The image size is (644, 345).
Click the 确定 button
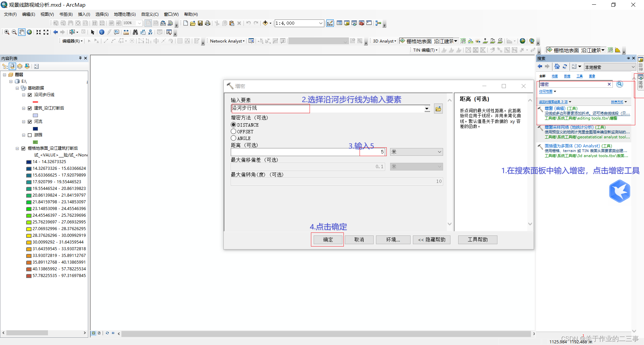(x=328, y=239)
